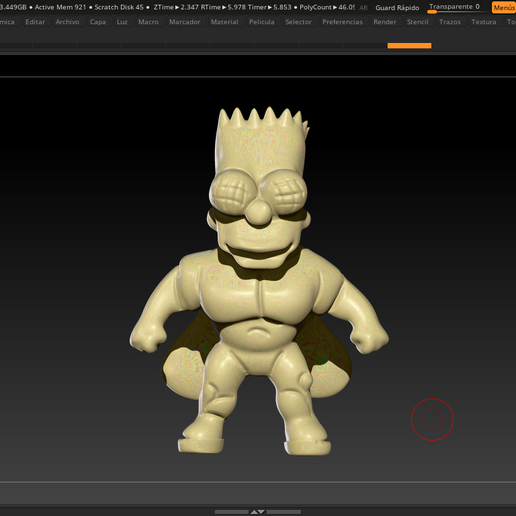Click the sculpted character model in the viewport
This screenshot has height=516, width=516.
[x=259, y=282]
